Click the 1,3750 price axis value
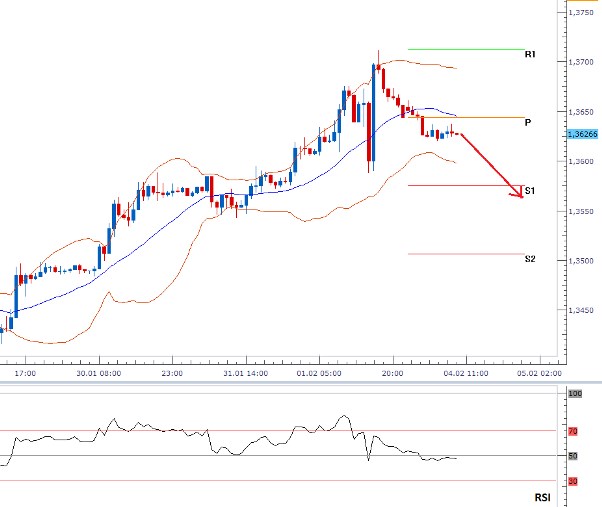This screenshot has width=602, height=507. [581, 12]
